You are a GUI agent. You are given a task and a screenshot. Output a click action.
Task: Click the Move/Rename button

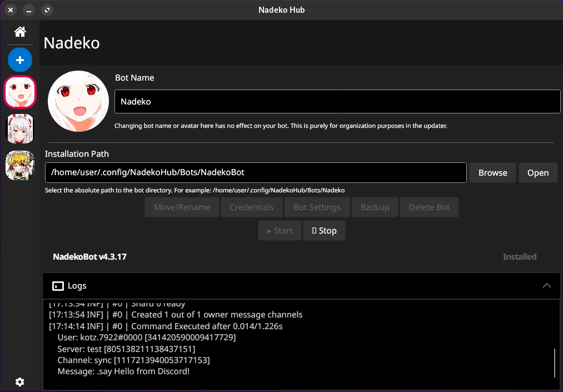(x=182, y=207)
